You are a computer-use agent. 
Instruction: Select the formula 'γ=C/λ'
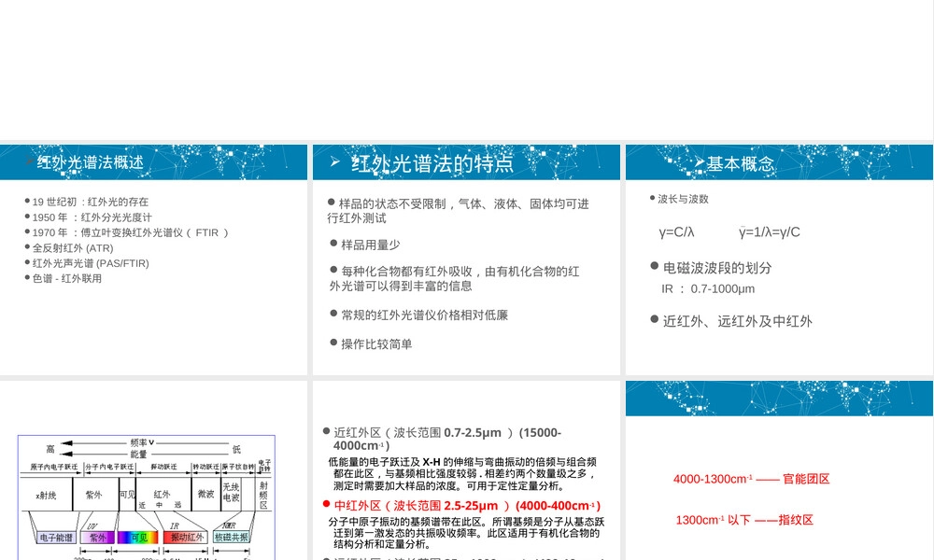tap(676, 232)
